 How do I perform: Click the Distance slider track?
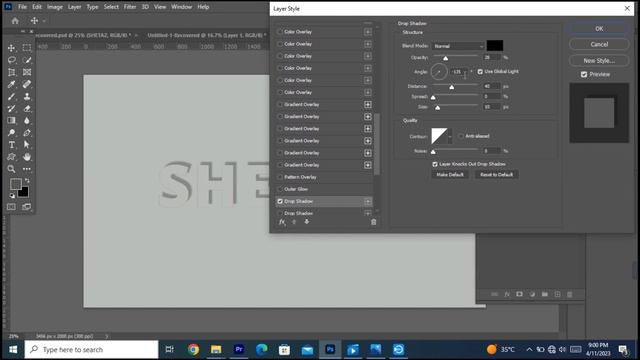pyautogui.click(x=456, y=84)
